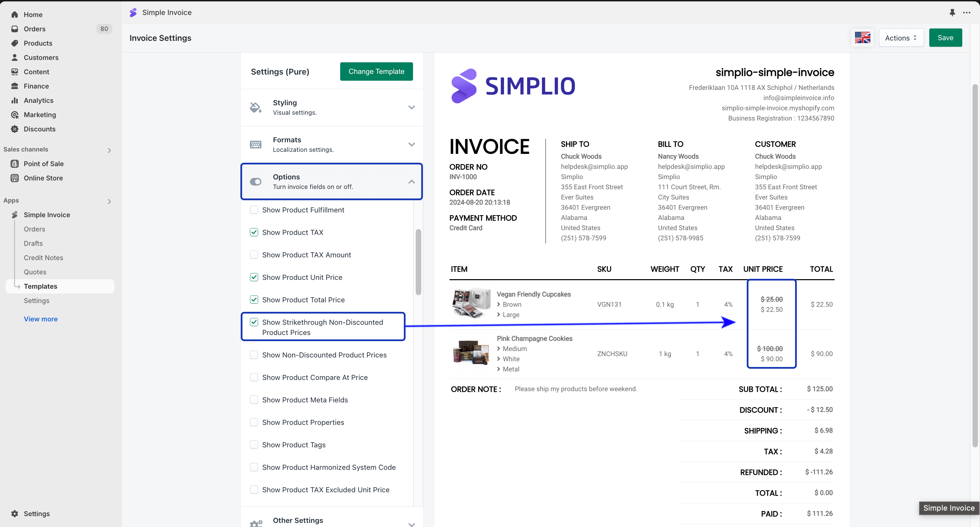Tick Show Product Compare At Price

point(254,377)
